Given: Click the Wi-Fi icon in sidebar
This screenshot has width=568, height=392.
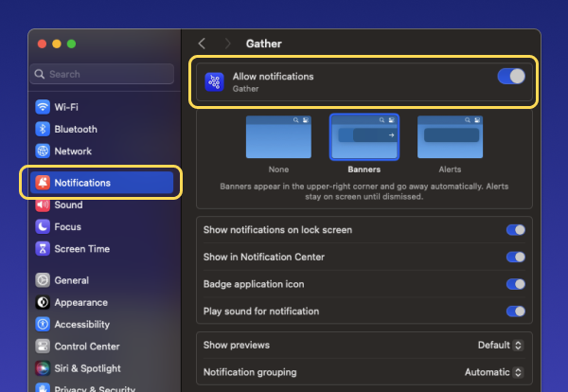Looking at the screenshot, I should point(43,107).
